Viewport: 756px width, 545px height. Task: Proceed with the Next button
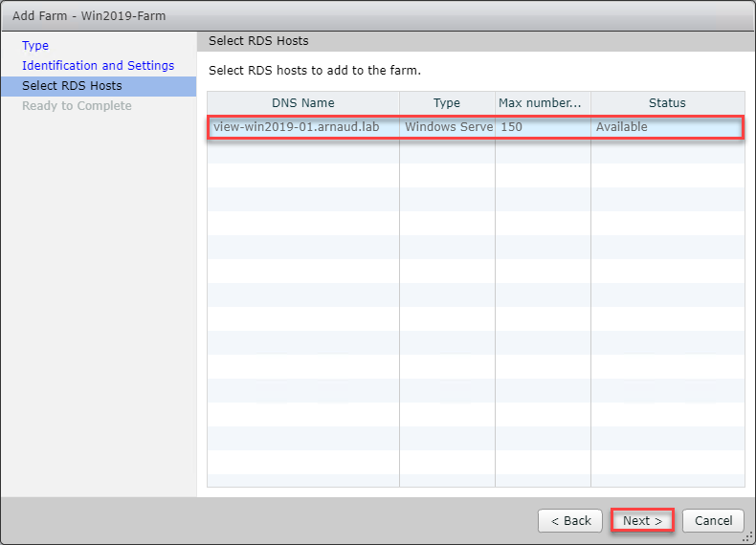coord(642,521)
